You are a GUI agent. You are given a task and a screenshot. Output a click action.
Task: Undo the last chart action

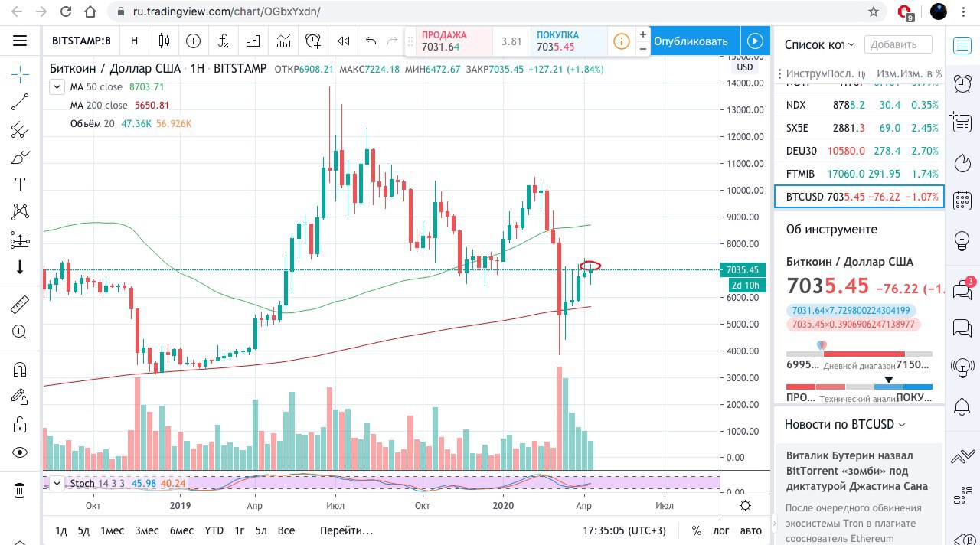371,41
